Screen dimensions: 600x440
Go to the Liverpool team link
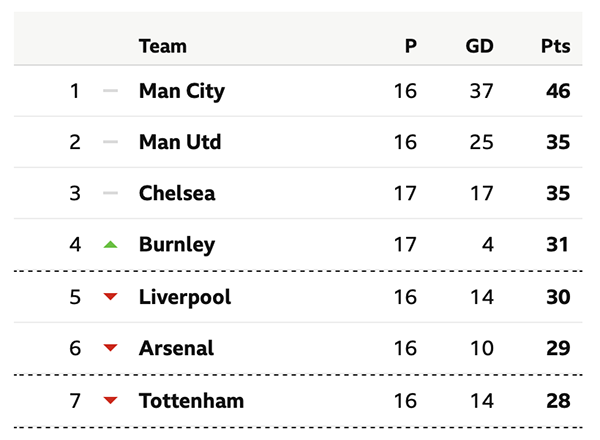[185, 297]
